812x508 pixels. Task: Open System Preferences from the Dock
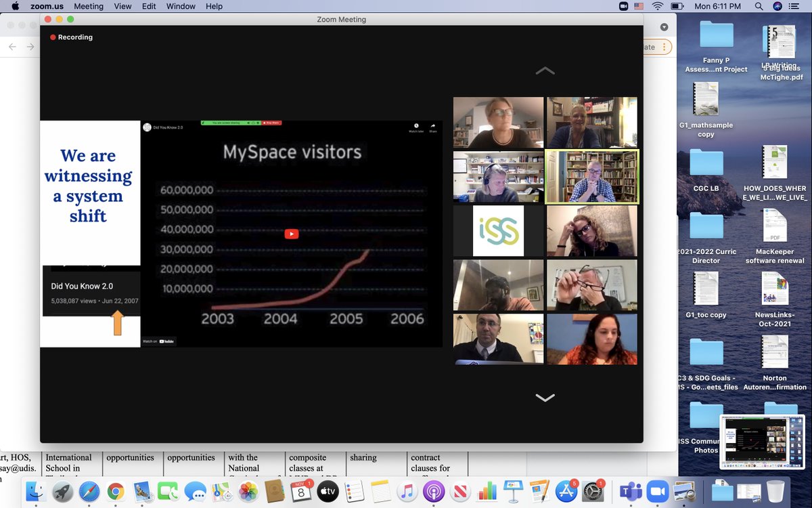tap(593, 490)
